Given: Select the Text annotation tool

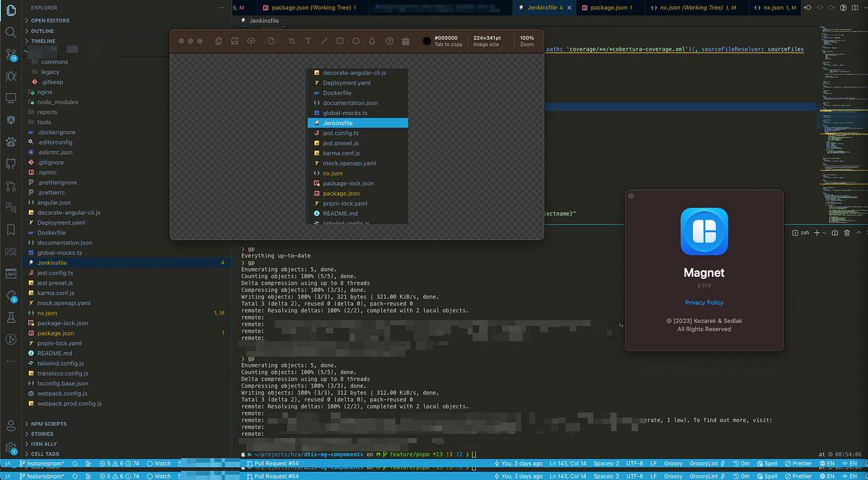Looking at the screenshot, I should tap(309, 41).
